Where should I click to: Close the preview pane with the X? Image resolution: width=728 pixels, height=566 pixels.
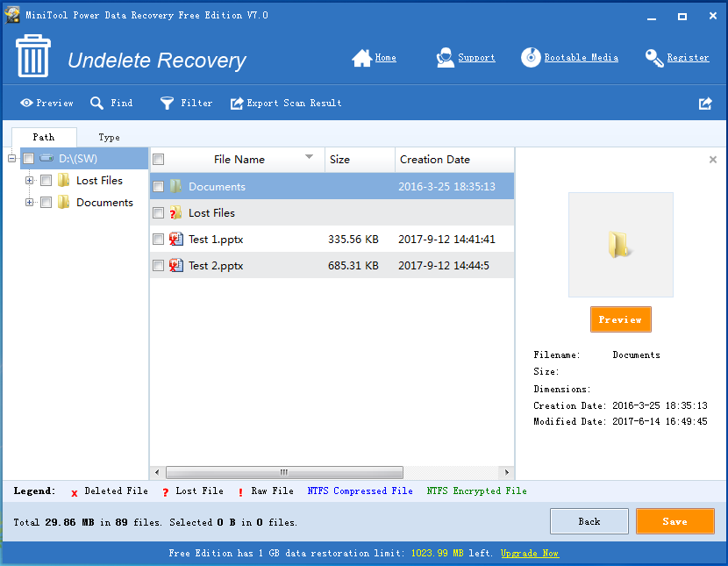click(713, 160)
